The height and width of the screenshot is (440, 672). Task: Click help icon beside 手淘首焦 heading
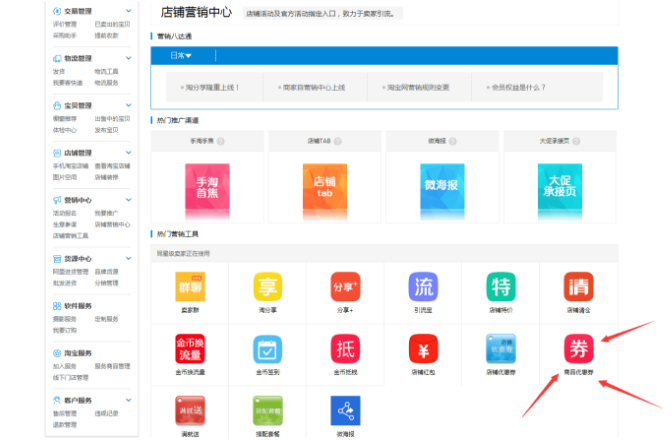pos(220,141)
